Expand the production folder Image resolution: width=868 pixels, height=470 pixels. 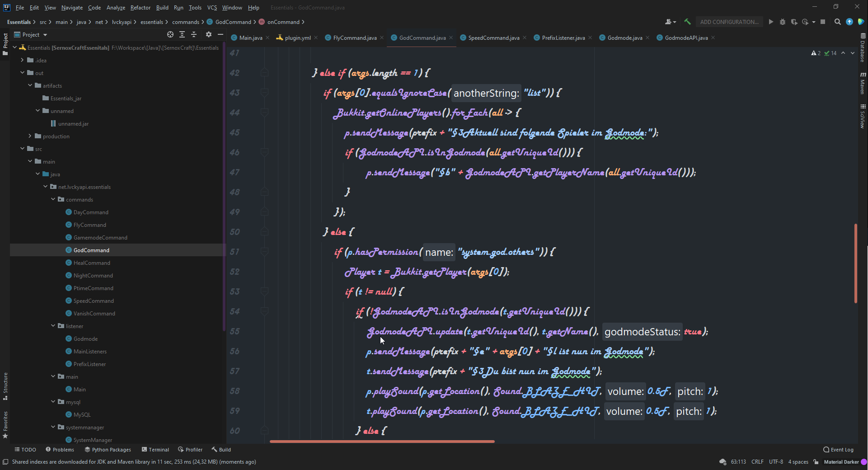(30, 136)
